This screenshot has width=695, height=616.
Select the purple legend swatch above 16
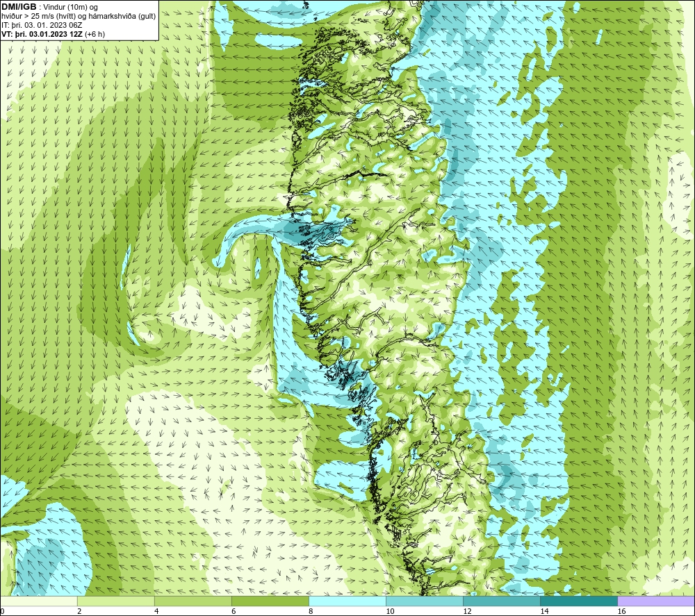(656, 601)
